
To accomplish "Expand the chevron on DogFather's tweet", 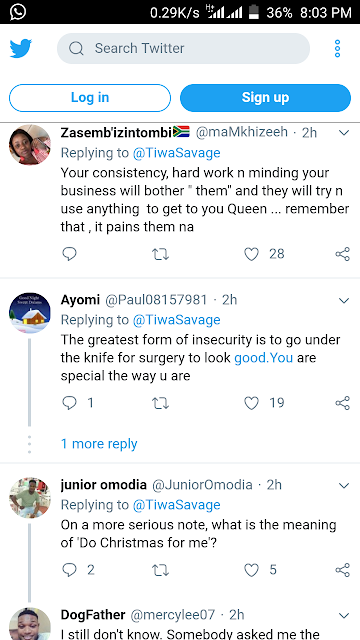I will point(344,616).
